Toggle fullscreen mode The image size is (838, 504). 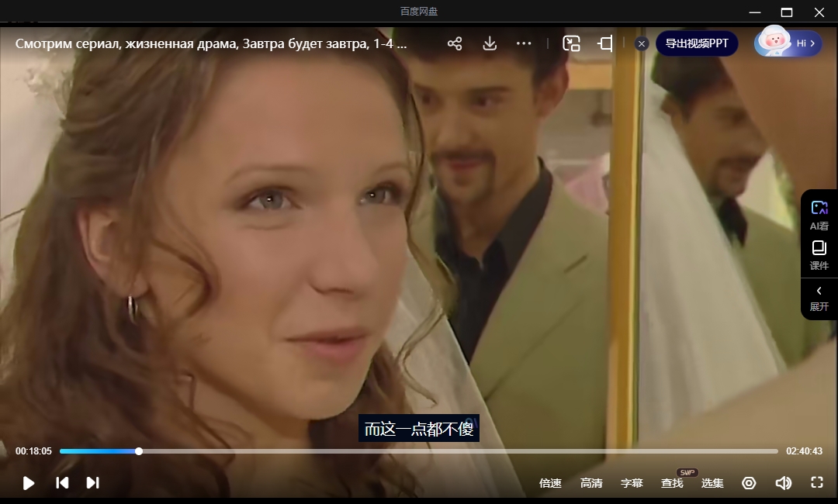point(817,482)
